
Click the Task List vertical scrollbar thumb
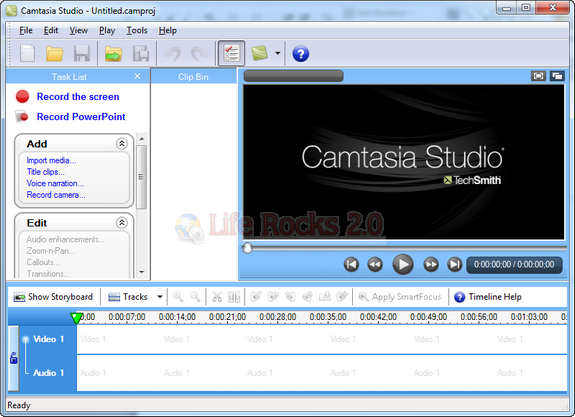pos(142,177)
